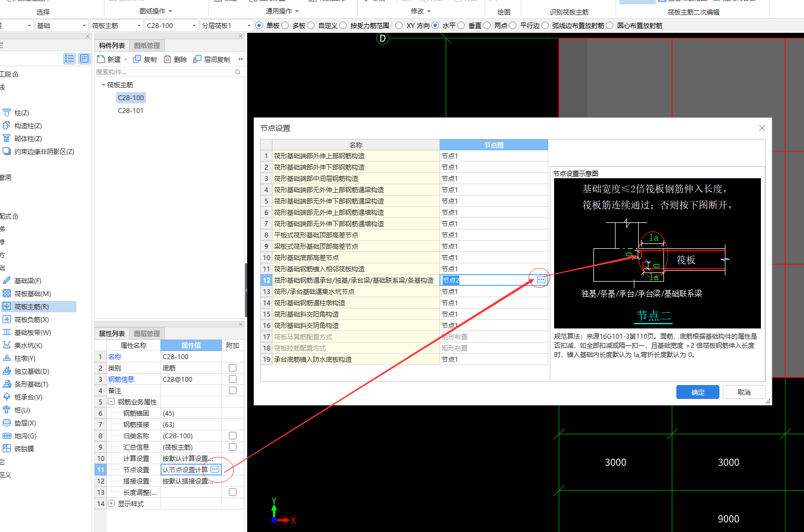Select the 两点 radio button
This screenshot has height=532, width=804.
[487, 25]
